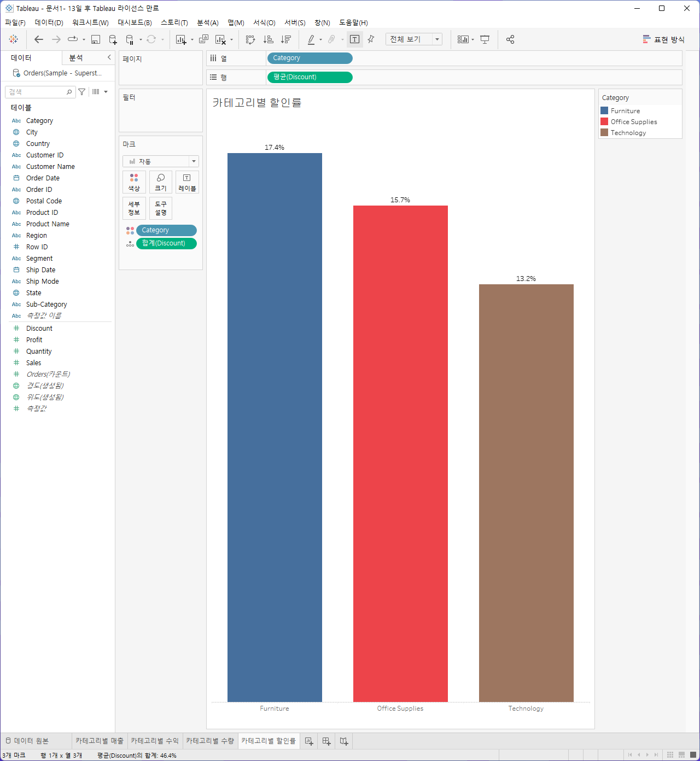Viewport: 700px width, 761px height.
Task: Switch to 카테고리별 매출 sheet tab
Action: [x=100, y=741]
